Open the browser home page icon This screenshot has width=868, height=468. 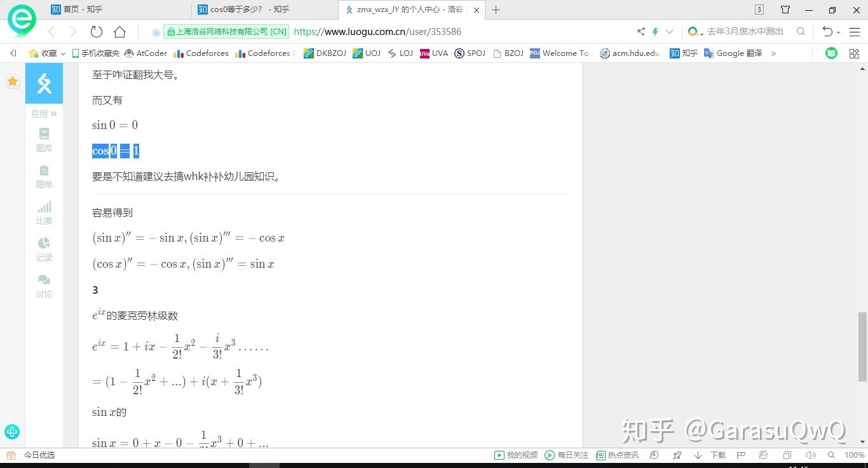119,32
